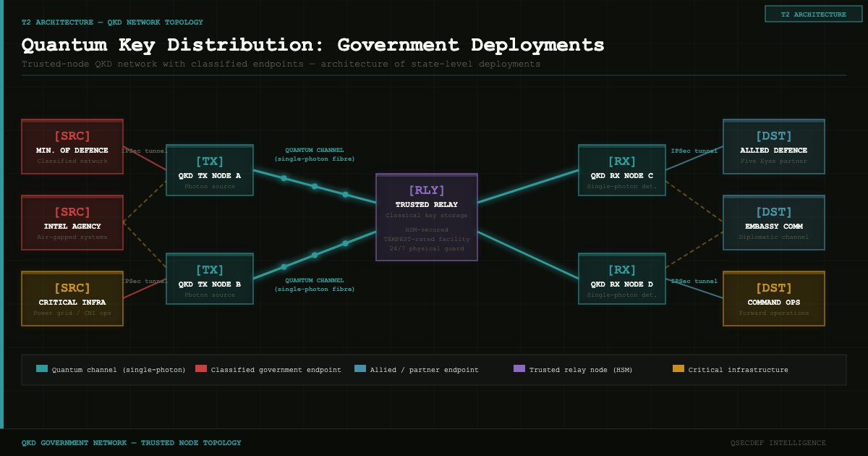Image resolution: width=868 pixels, height=456 pixels.
Task: Click the Classified network caption
Action: pyautogui.click(x=72, y=161)
